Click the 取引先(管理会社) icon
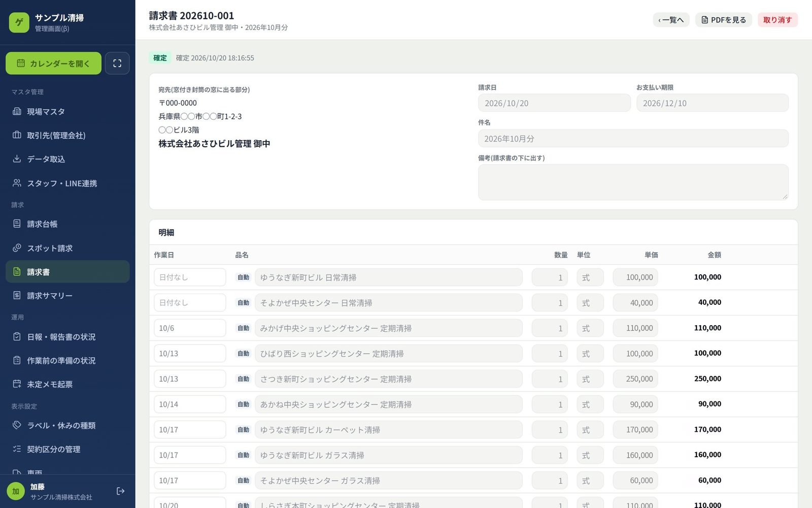 pyautogui.click(x=17, y=135)
